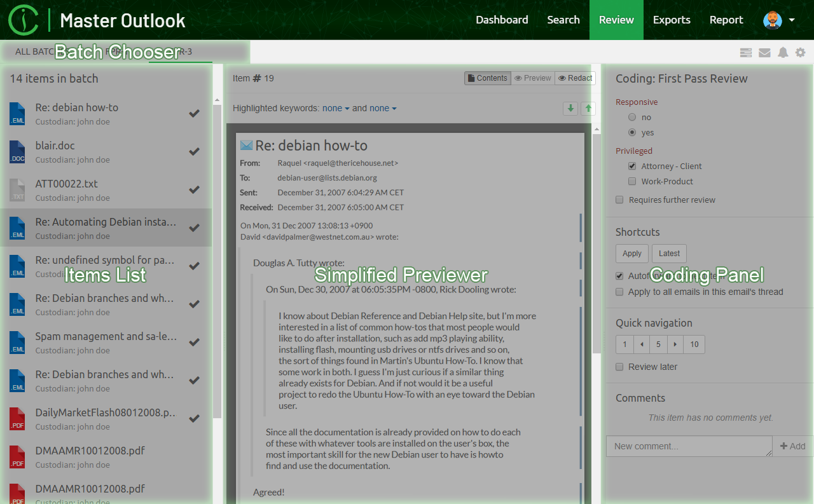Uncheck the Attorney - Client checkbox

click(632, 167)
